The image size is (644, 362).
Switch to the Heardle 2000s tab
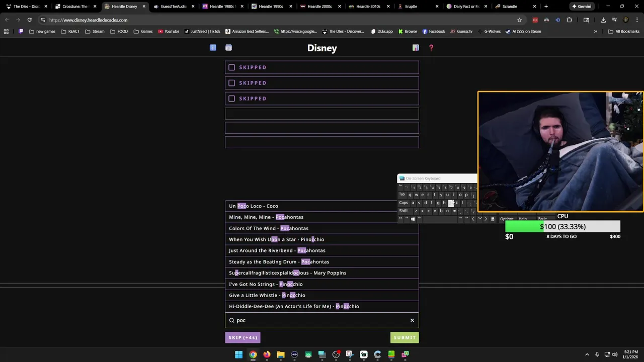[x=319, y=7]
